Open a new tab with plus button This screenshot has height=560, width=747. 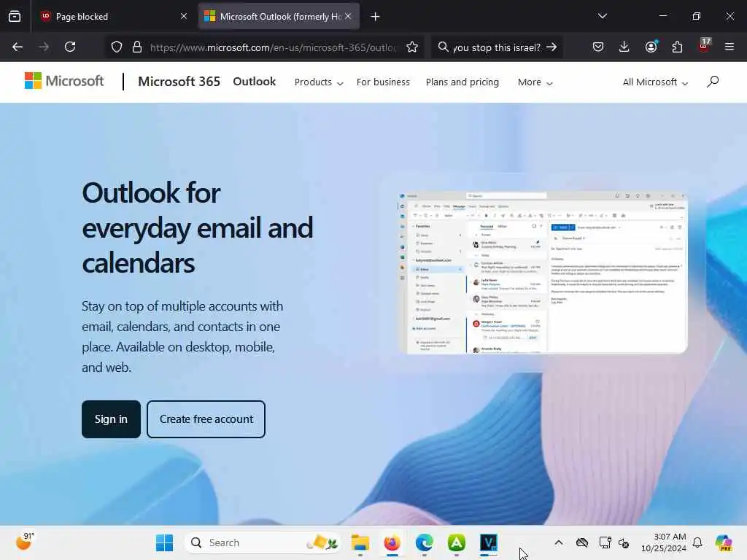point(376,17)
